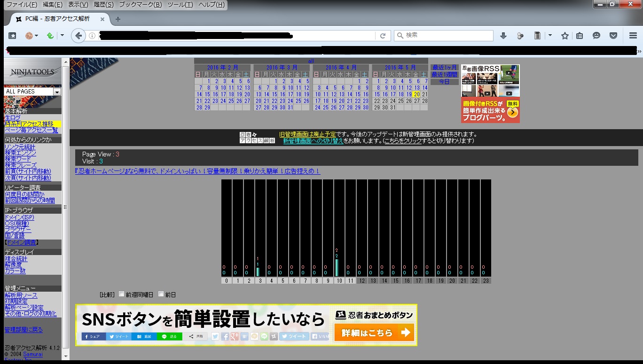Click the 忍者画像RSS advertisement image
Screen dimensions: 643x364
(490, 93)
